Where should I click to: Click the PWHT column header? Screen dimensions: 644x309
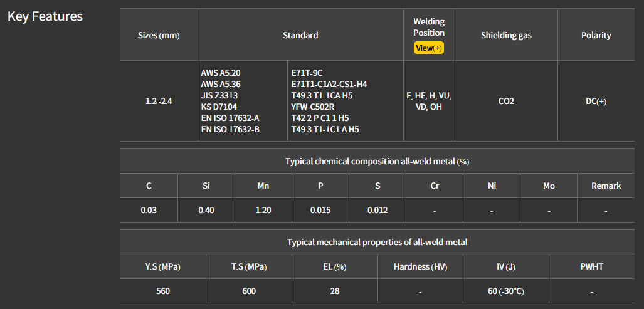tap(592, 266)
